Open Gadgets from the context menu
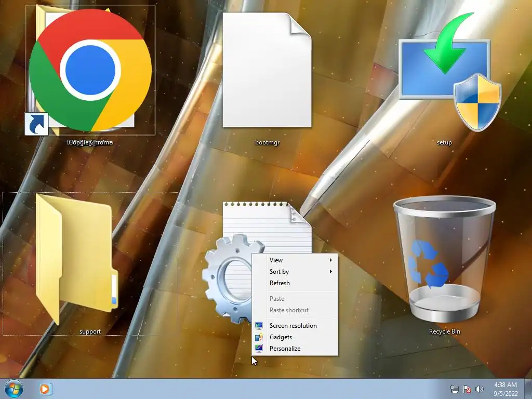 click(295, 337)
